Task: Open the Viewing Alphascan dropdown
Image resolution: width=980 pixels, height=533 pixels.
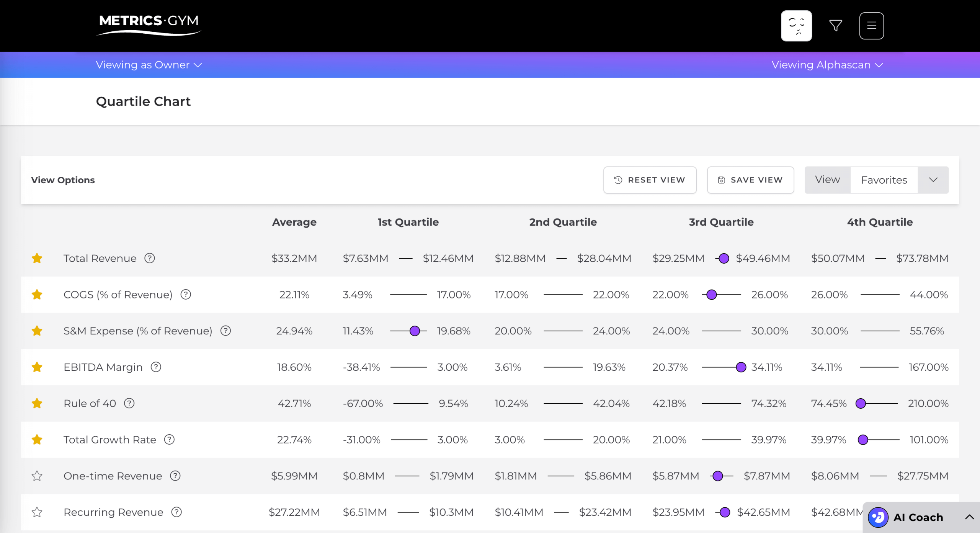Action: point(827,65)
